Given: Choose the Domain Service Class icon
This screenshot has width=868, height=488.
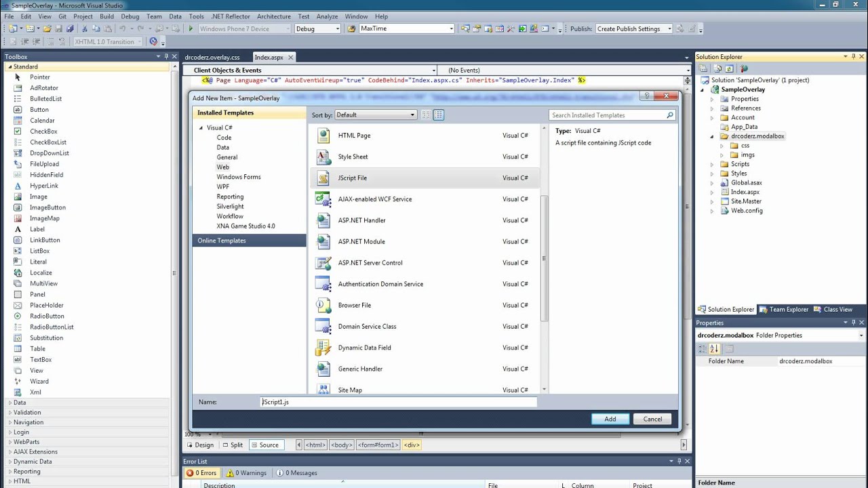Looking at the screenshot, I should coord(323,327).
